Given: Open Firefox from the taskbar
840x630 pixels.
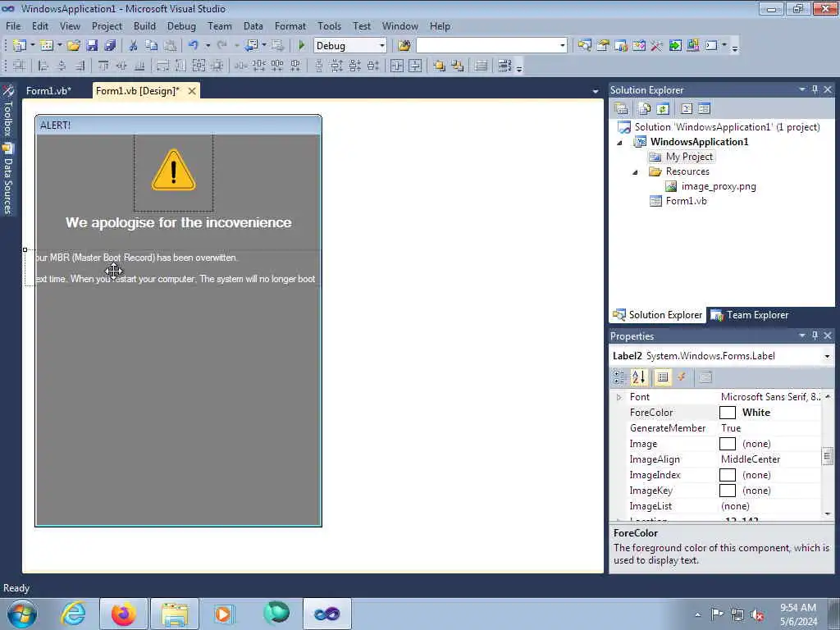Looking at the screenshot, I should (123, 614).
